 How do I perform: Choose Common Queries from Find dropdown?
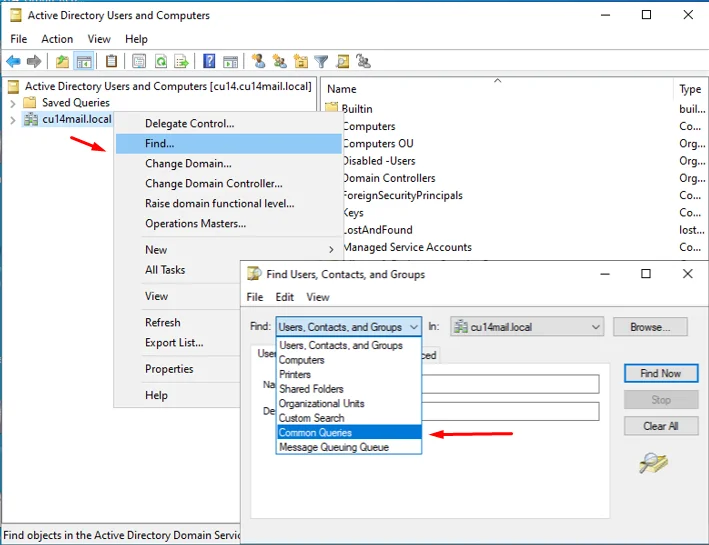pos(349,432)
